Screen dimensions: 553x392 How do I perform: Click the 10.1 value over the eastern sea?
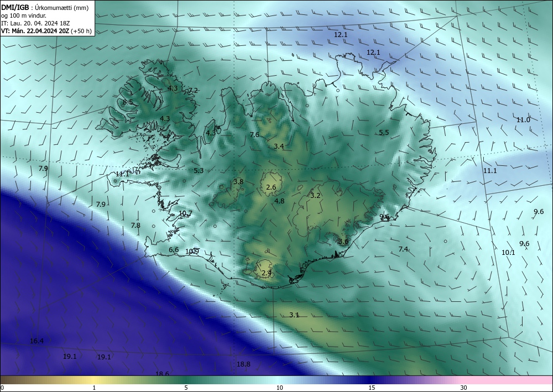point(508,253)
